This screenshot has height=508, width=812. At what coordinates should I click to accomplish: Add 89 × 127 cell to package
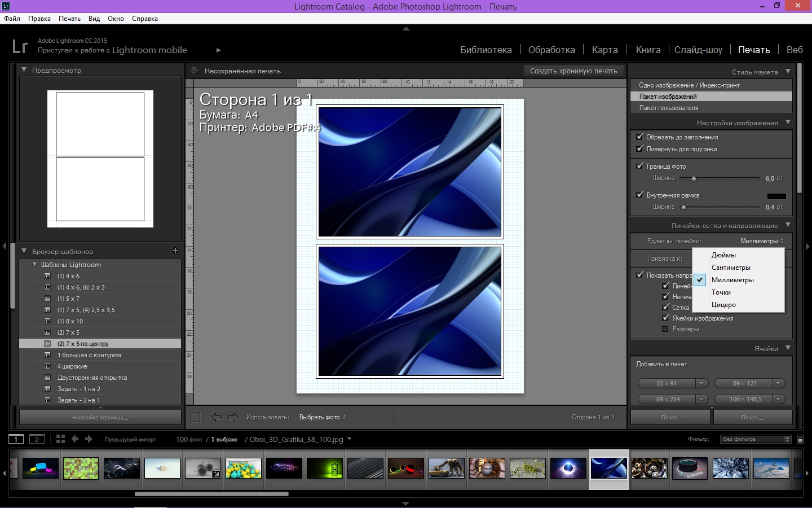[x=744, y=383]
